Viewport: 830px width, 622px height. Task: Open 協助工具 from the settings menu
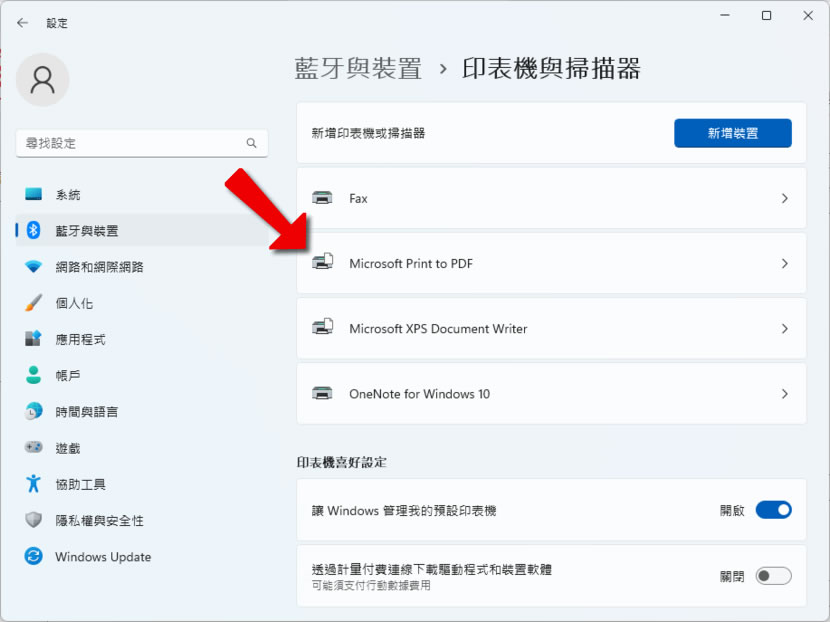click(33, 484)
